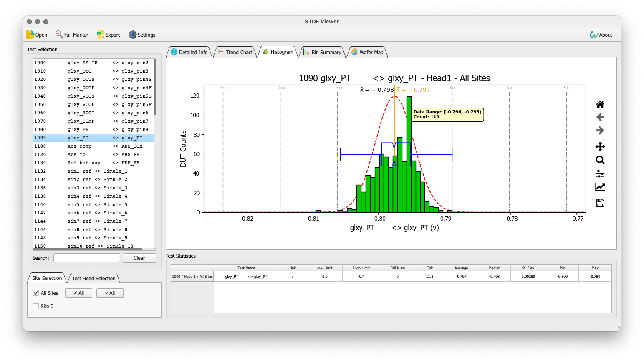The image size is (644, 362).
Task: Select test 1040 glxy_VCCS
Action: point(93,96)
